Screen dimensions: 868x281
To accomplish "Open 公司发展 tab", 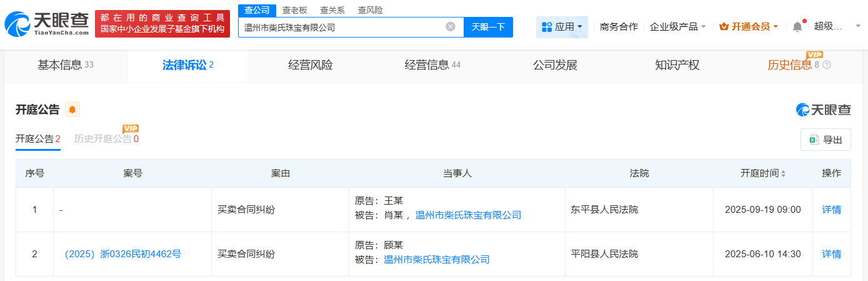I will pyautogui.click(x=555, y=65).
